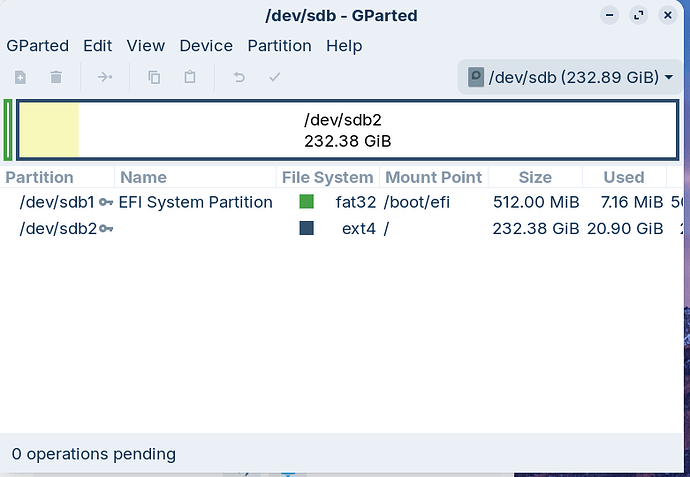Click the dark blue ext4 color swatch
690x477 pixels.
[x=307, y=228]
